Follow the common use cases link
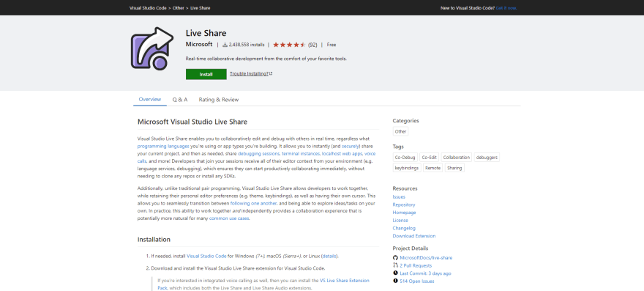Viewport: 644px width, 291px height. coord(229,218)
